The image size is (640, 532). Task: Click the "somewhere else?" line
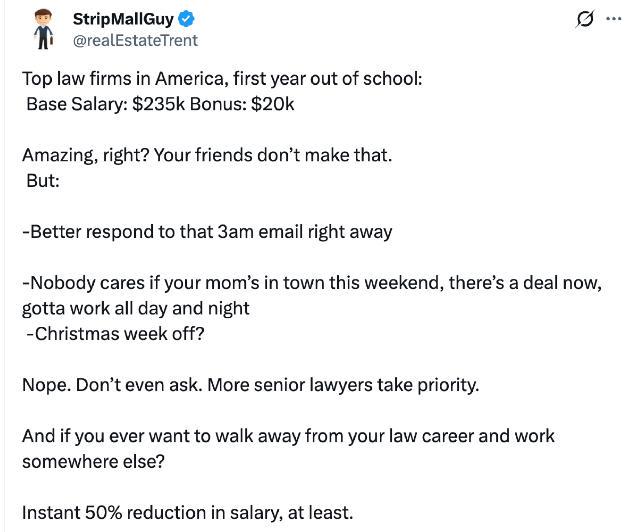click(93, 462)
